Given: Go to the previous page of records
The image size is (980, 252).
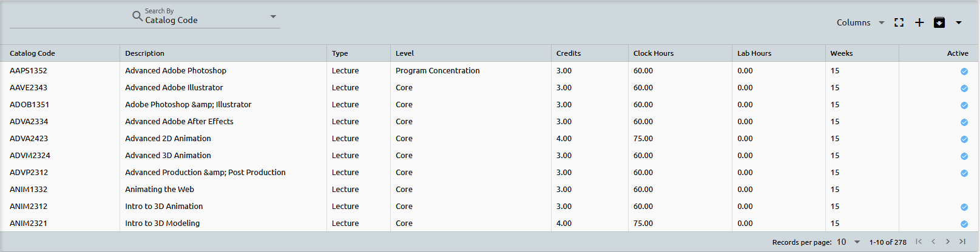Looking at the screenshot, I should [x=933, y=242].
